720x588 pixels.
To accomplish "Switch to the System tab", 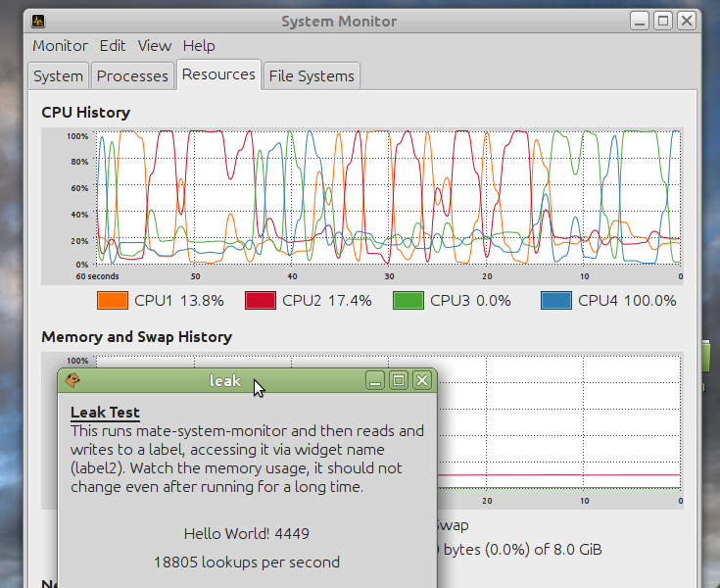I will tap(58, 75).
